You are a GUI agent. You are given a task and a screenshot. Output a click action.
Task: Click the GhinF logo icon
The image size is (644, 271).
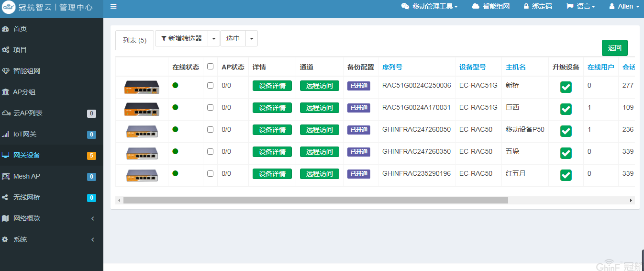9,8
